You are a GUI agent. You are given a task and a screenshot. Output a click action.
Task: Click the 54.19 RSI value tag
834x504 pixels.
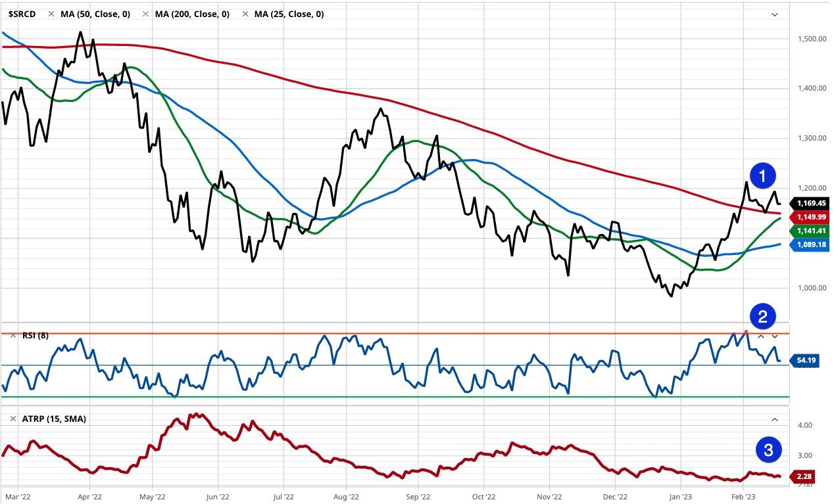point(804,360)
